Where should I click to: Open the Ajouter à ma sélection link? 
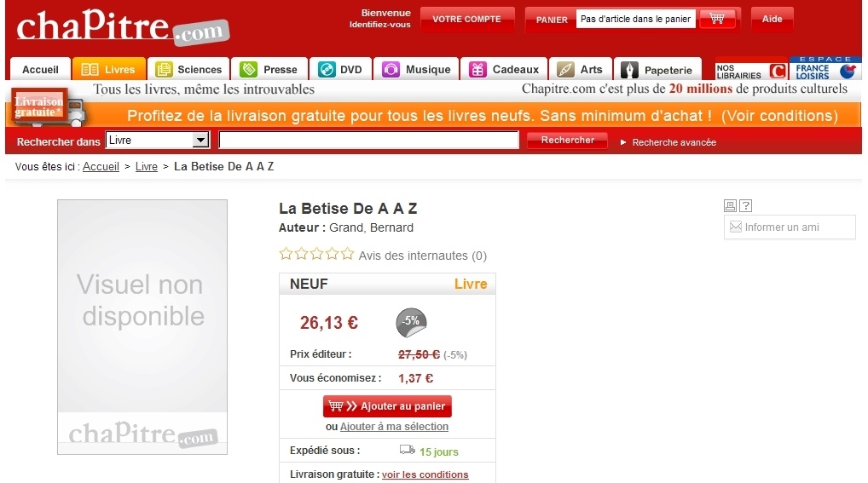(394, 427)
